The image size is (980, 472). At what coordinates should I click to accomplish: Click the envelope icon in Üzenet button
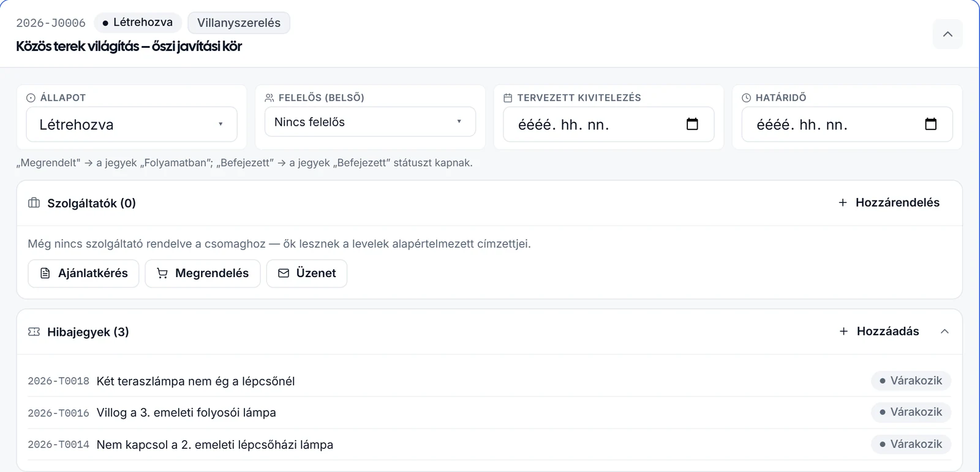tap(284, 273)
